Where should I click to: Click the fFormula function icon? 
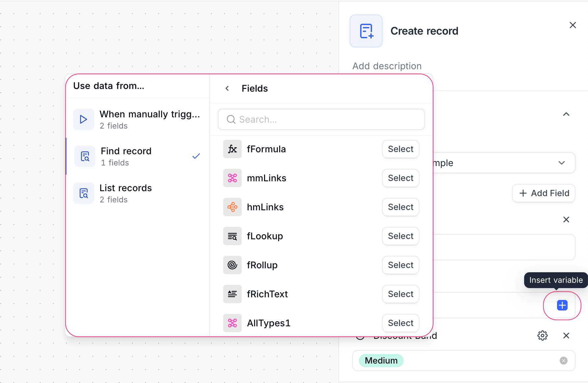[232, 149]
